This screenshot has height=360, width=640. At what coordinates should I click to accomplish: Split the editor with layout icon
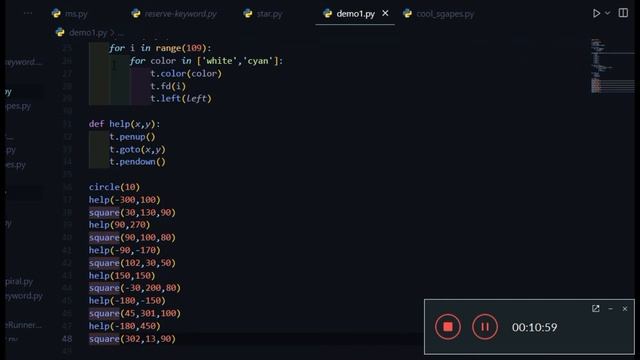click(x=623, y=13)
